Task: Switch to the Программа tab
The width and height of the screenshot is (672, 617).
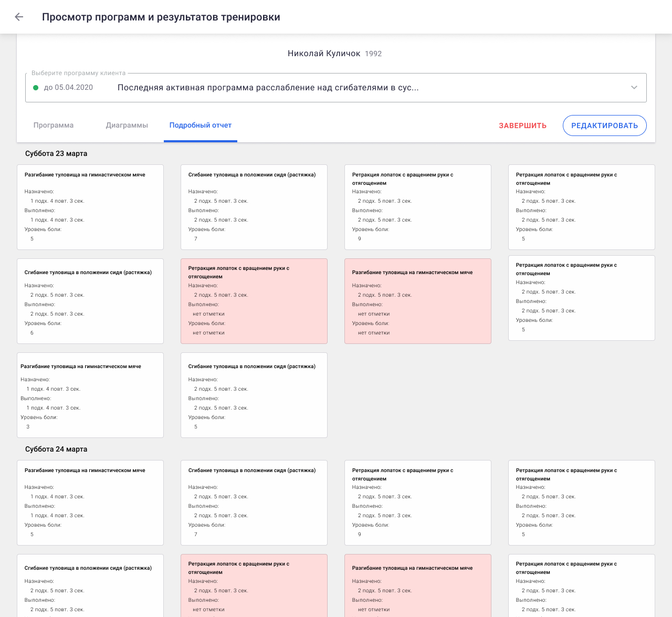Action: point(54,126)
